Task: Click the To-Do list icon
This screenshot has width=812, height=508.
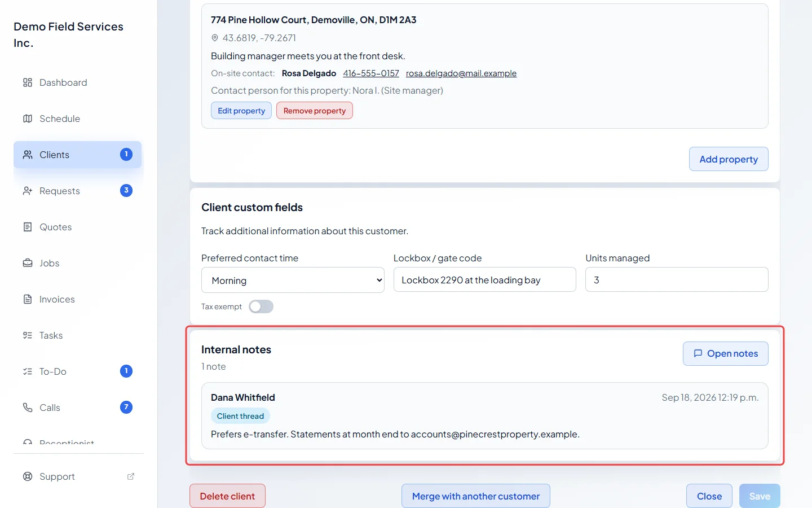Action: pyautogui.click(x=28, y=371)
